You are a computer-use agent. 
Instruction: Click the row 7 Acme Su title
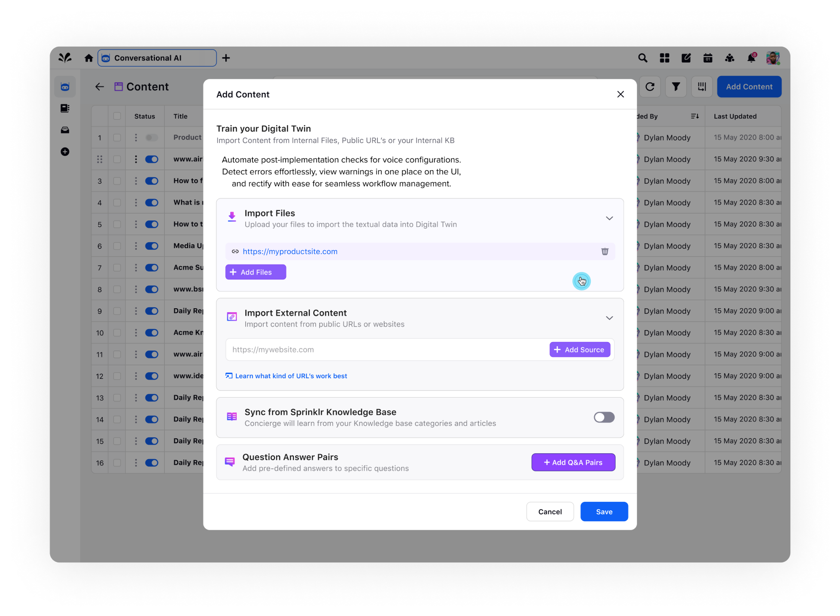point(188,268)
